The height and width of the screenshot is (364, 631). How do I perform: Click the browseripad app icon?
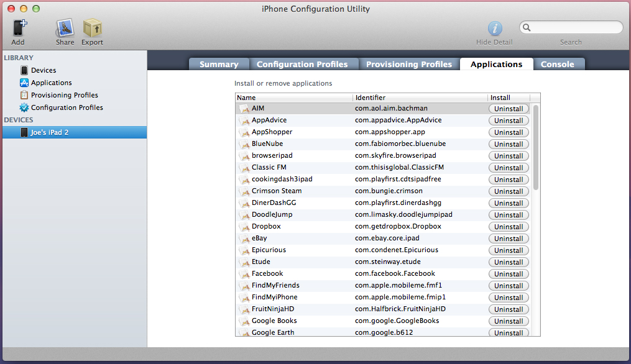tap(244, 156)
